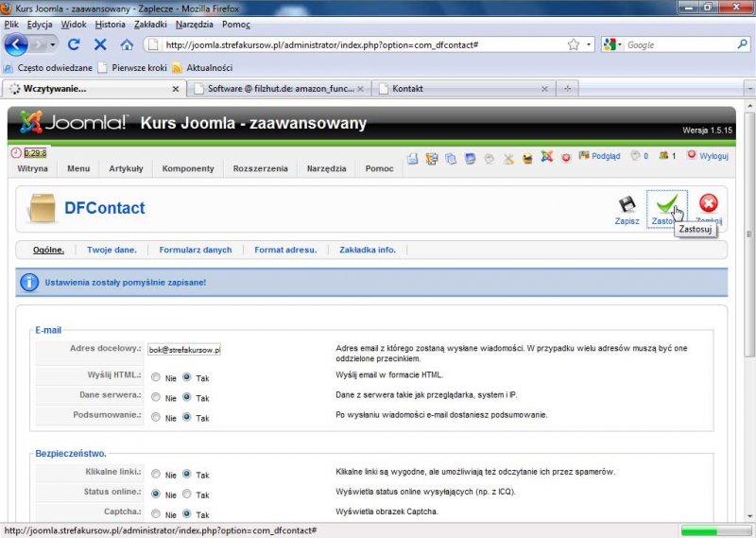The height and width of the screenshot is (538, 756).
Task: Switch to the Formularz danych tab
Action: 195,250
